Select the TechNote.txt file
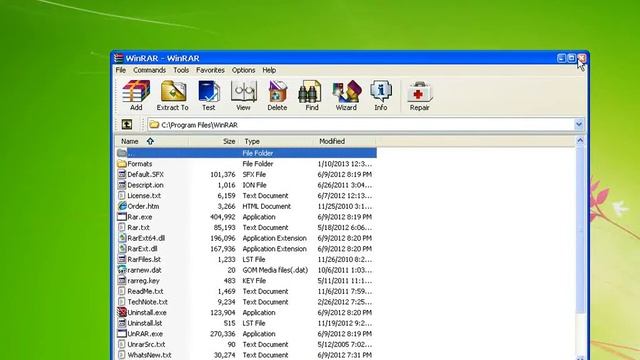This screenshot has height=360, width=640. point(147,302)
